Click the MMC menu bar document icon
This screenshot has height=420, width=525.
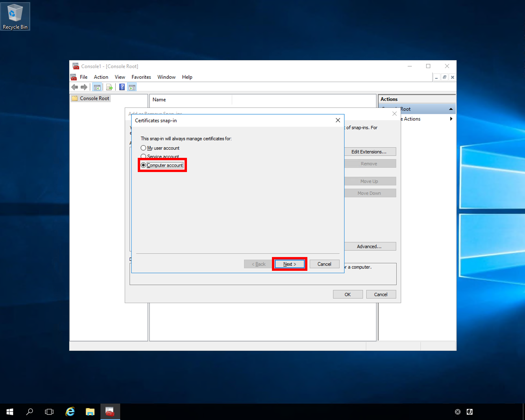click(x=74, y=77)
